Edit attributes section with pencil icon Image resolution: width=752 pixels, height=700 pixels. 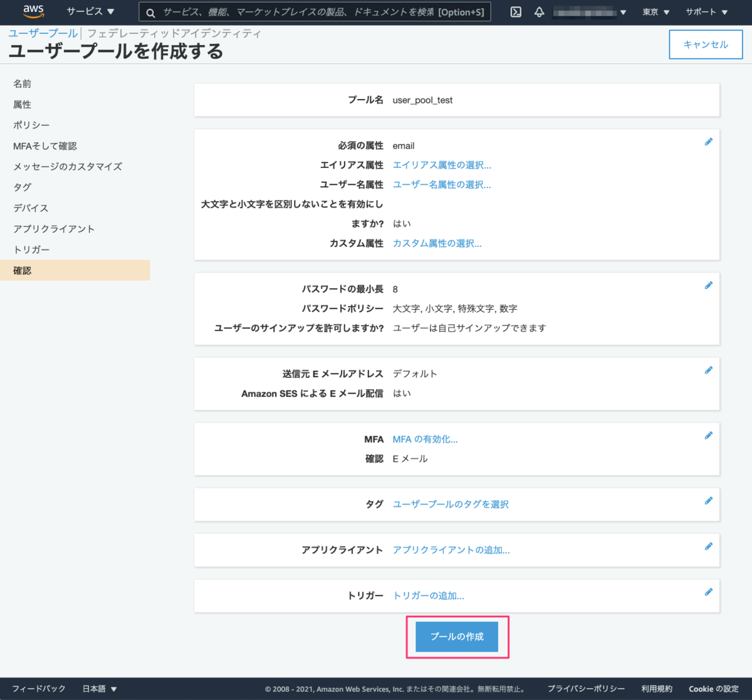709,142
